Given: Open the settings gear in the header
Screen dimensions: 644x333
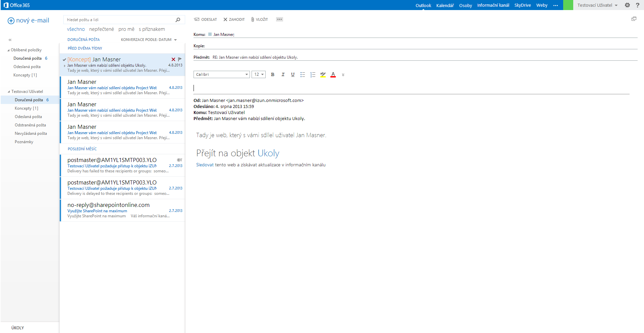Looking at the screenshot, I should click(x=627, y=5).
